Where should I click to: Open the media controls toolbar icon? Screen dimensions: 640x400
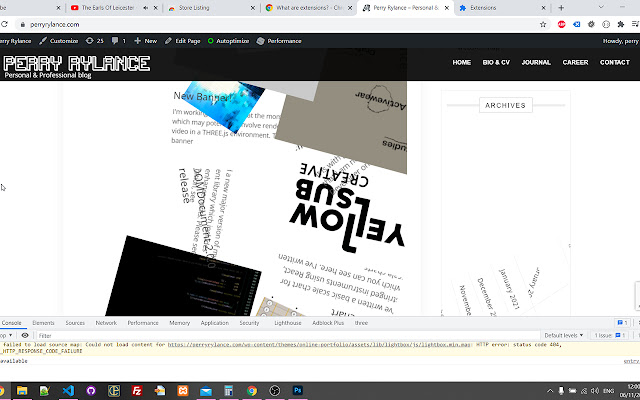click(x=635, y=24)
